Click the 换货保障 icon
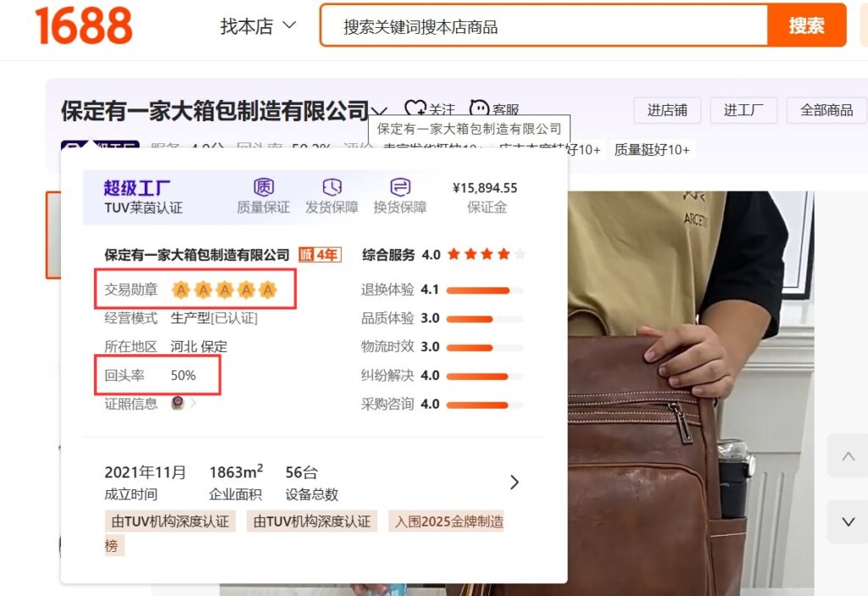The width and height of the screenshot is (868, 596). click(400, 187)
